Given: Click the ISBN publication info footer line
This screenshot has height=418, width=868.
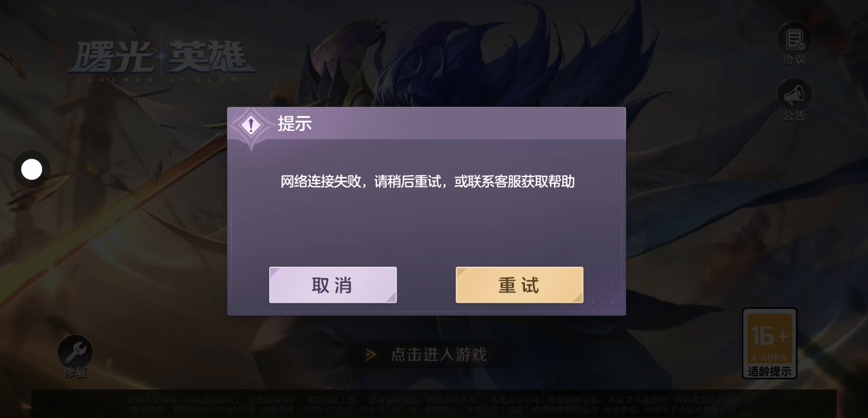Looking at the screenshot, I should 431,410.
